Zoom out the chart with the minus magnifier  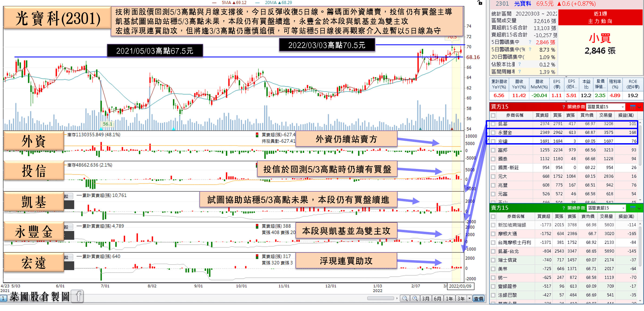click(x=405, y=299)
